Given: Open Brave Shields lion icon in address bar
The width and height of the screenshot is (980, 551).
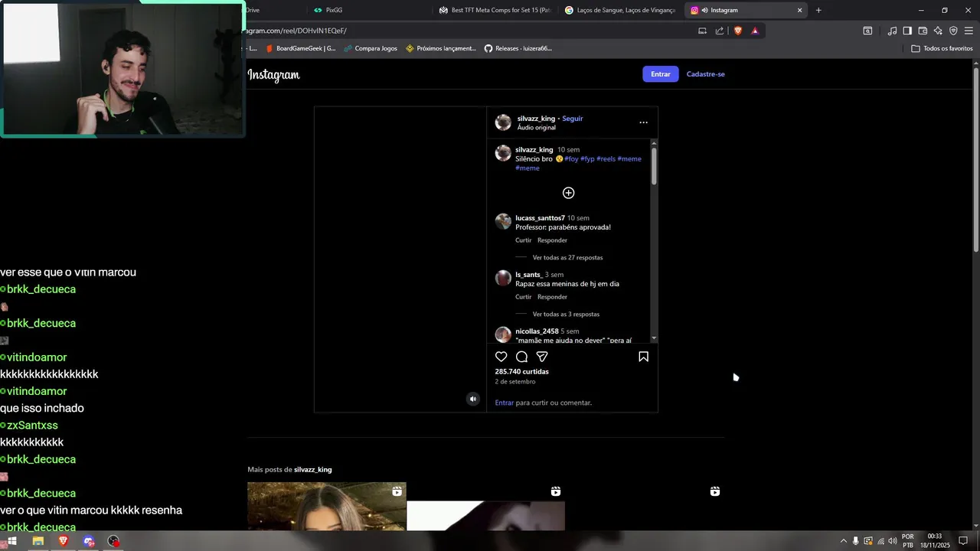Looking at the screenshot, I should (738, 31).
